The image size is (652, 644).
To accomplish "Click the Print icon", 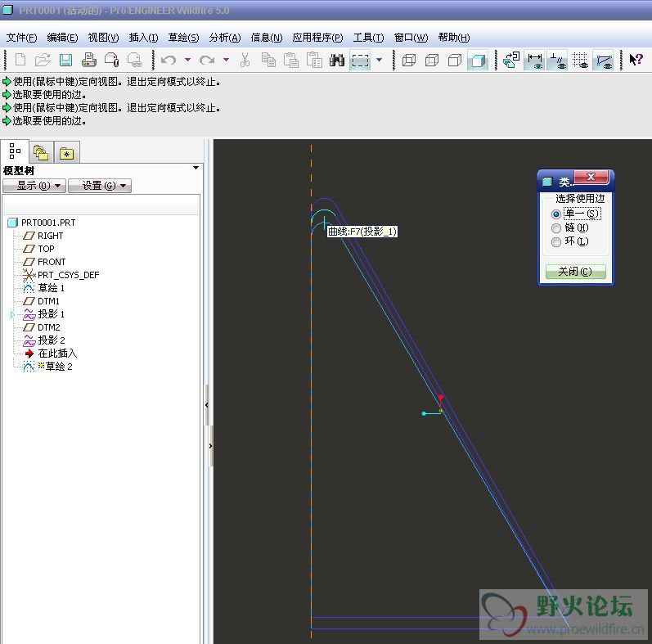I will (88, 60).
